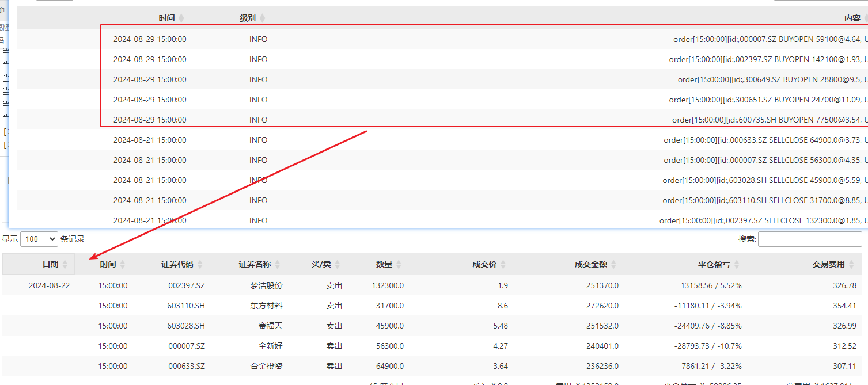Toggle sort arrows on 买/卖 column
868x385 pixels.
338,265
